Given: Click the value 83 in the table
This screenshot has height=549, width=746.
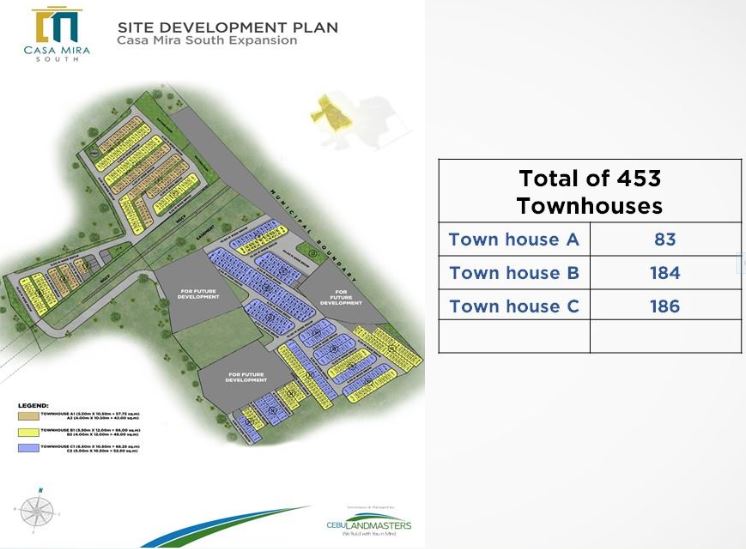Looking at the screenshot, I should [665, 239].
